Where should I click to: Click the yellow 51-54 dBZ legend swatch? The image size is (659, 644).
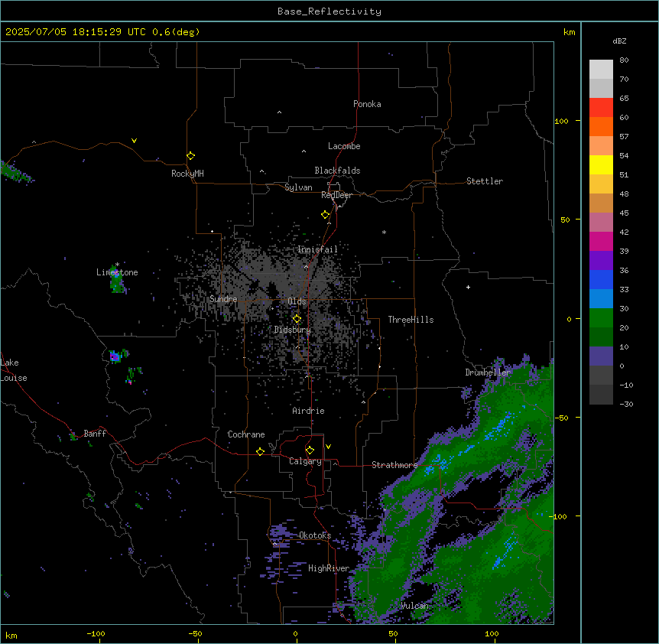pyautogui.click(x=601, y=164)
